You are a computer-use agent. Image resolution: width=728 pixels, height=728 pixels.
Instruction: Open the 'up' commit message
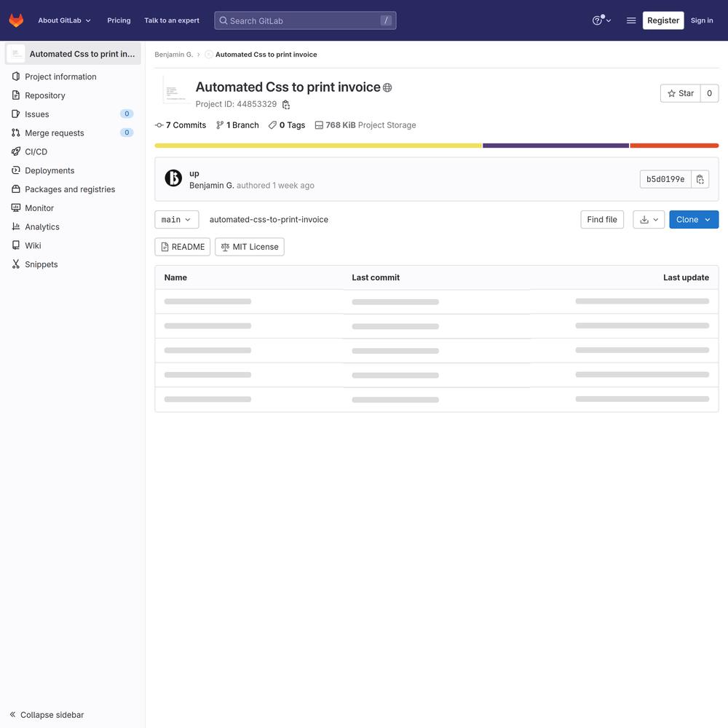tap(194, 174)
